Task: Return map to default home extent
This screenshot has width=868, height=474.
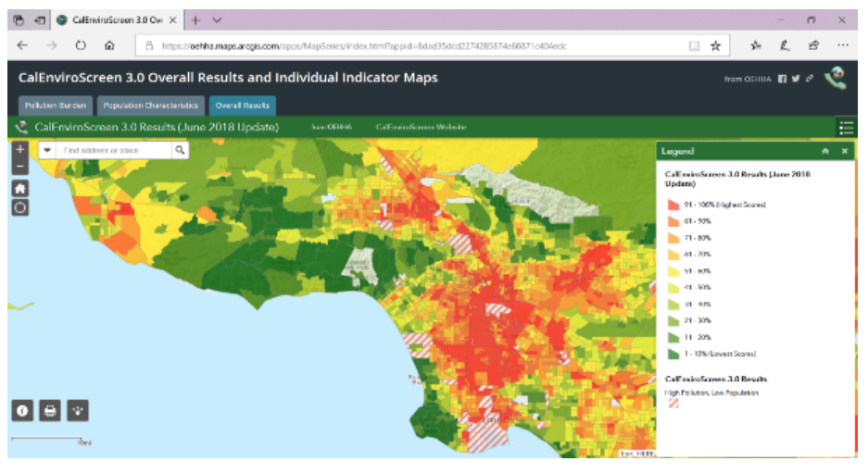Action: 20,187
